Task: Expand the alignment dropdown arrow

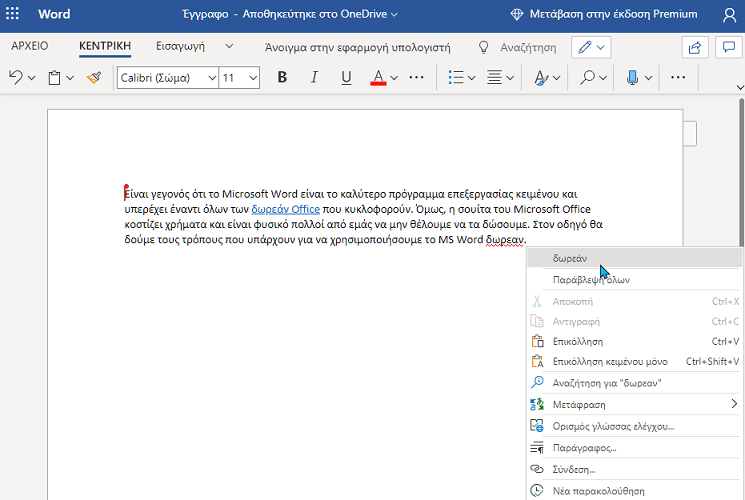Action: [510, 77]
